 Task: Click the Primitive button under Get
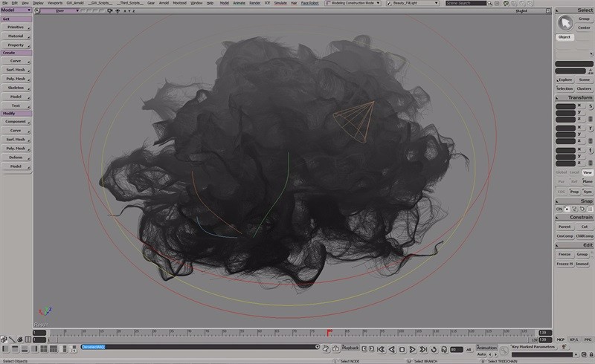[16, 27]
